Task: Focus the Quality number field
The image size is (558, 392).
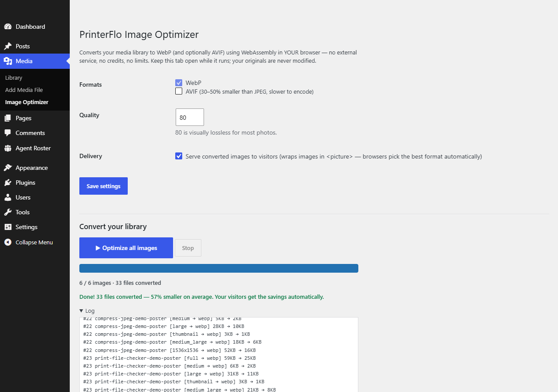Action: tap(190, 117)
